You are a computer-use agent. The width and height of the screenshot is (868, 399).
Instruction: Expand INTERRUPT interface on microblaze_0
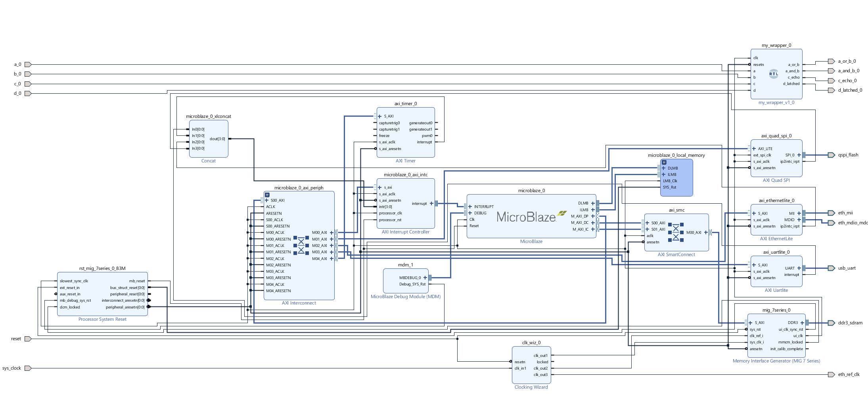470,206
